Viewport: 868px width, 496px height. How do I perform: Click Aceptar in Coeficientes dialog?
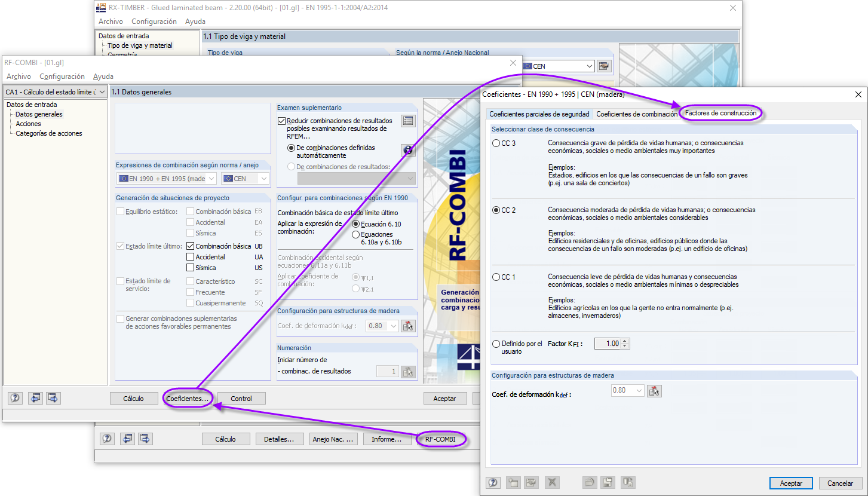pyautogui.click(x=791, y=483)
